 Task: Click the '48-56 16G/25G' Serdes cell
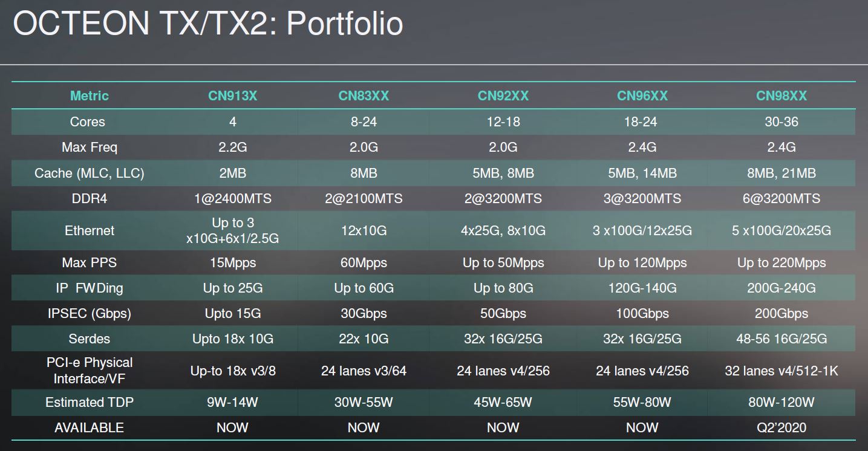(x=782, y=339)
